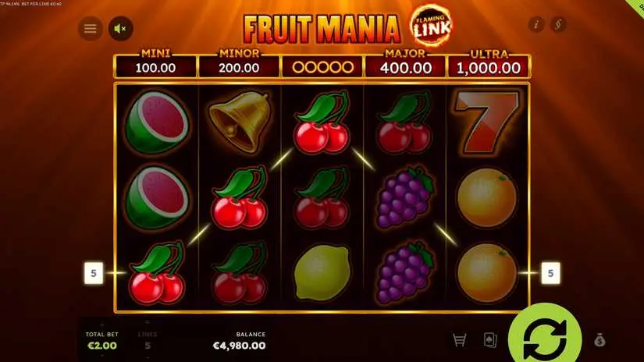
Task: Increase total bet with plus
Action: 101,325
